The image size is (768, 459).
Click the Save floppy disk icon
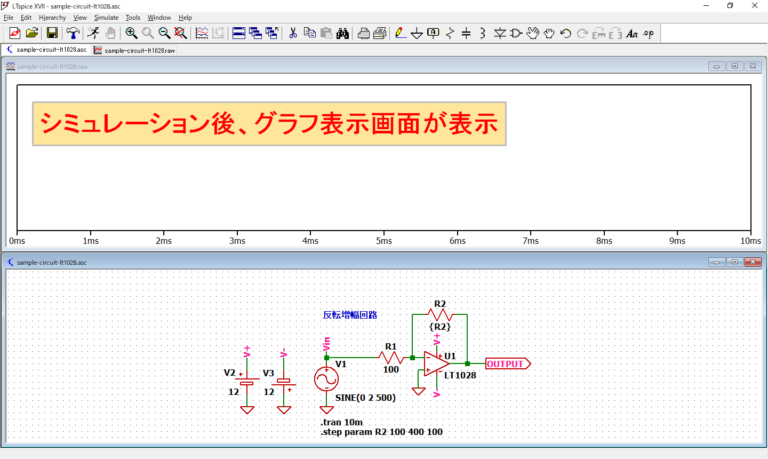pyautogui.click(x=51, y=33)
